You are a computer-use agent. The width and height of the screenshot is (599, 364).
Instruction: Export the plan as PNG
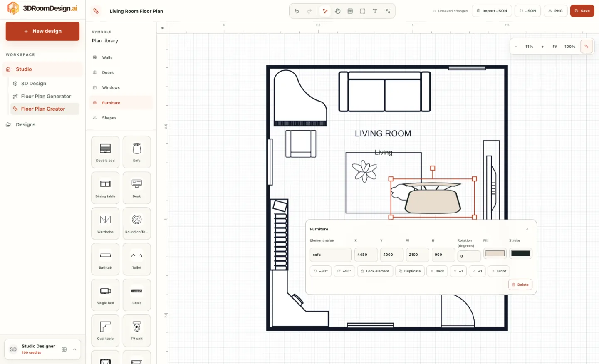click(556, 11)
